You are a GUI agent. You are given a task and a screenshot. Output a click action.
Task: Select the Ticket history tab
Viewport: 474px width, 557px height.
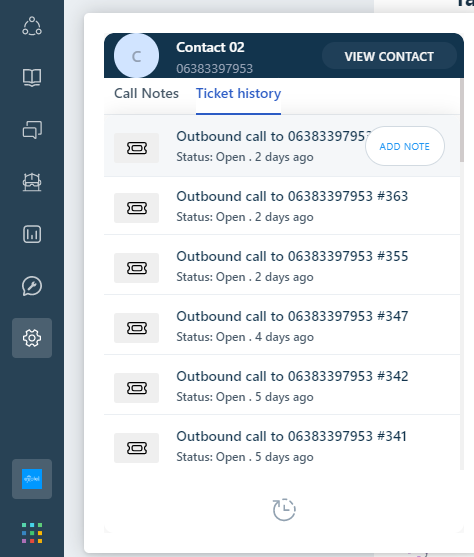[x=238, y=93]
